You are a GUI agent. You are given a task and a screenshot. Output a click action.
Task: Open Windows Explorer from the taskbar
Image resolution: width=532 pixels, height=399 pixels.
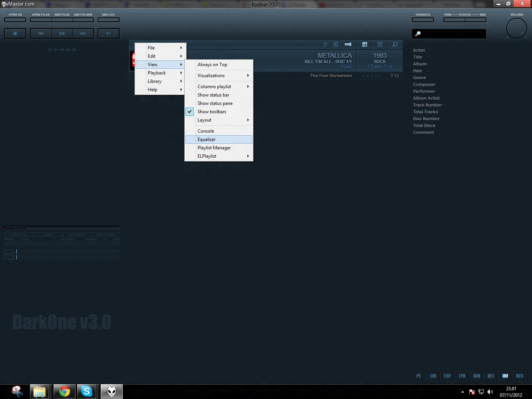(40, 391)
